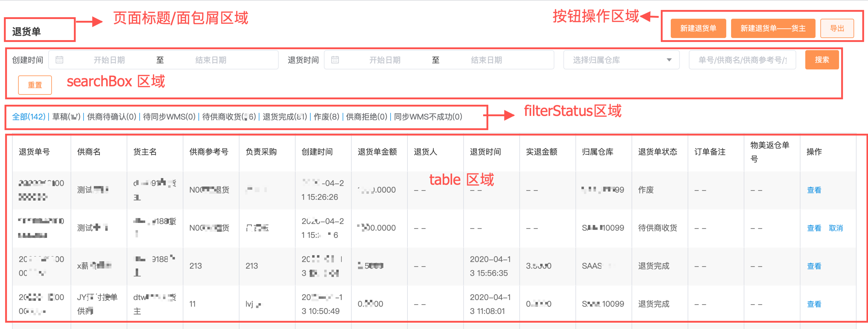Click the 退货单金额 column header
Viewport: 868px width, 329px height.
(x=377, y=152)
